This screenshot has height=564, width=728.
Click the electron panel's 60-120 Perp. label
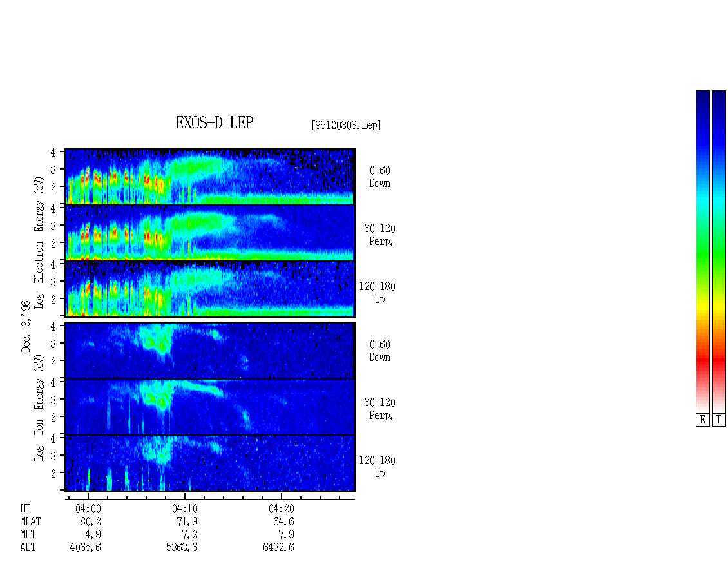pyautogui.click(x=380, y=235)
